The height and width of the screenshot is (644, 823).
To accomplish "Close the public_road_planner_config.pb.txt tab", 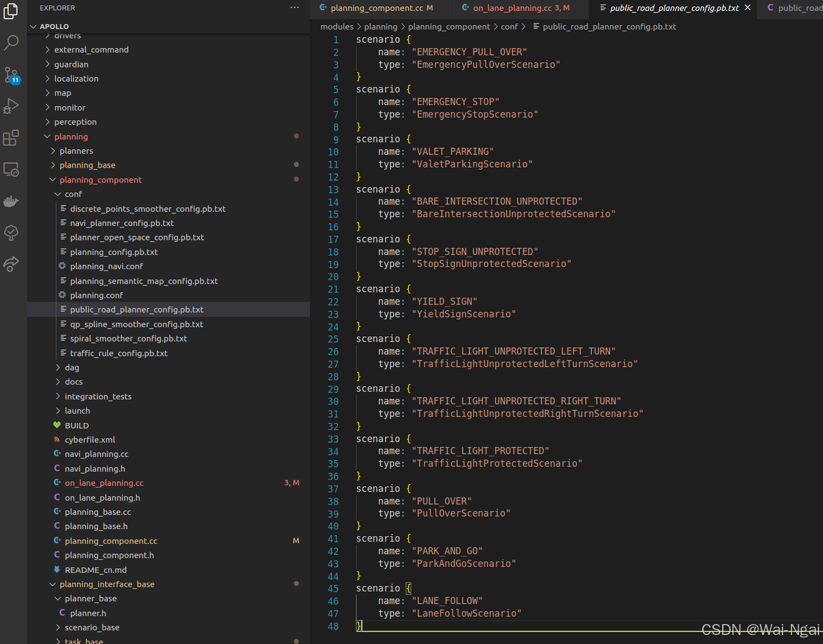I will (747, 8).
